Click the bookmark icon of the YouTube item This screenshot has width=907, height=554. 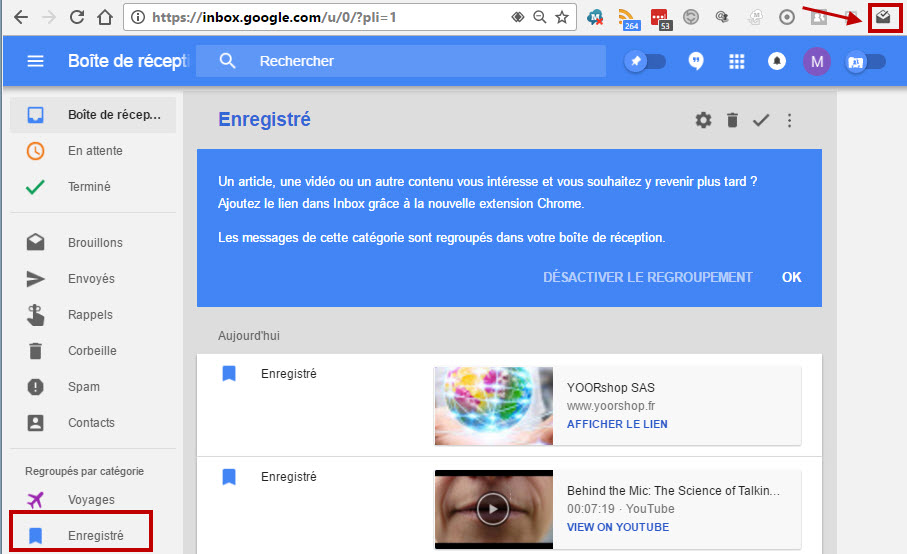[229, 477]
